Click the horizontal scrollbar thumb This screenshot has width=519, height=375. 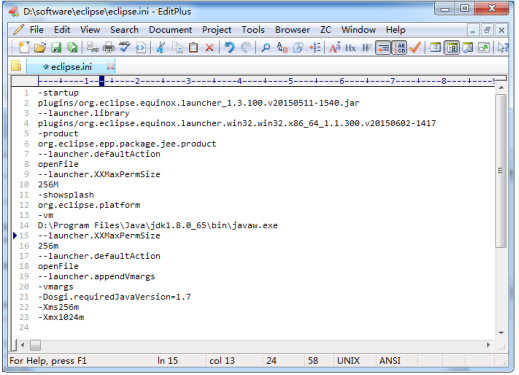(35, 345)
